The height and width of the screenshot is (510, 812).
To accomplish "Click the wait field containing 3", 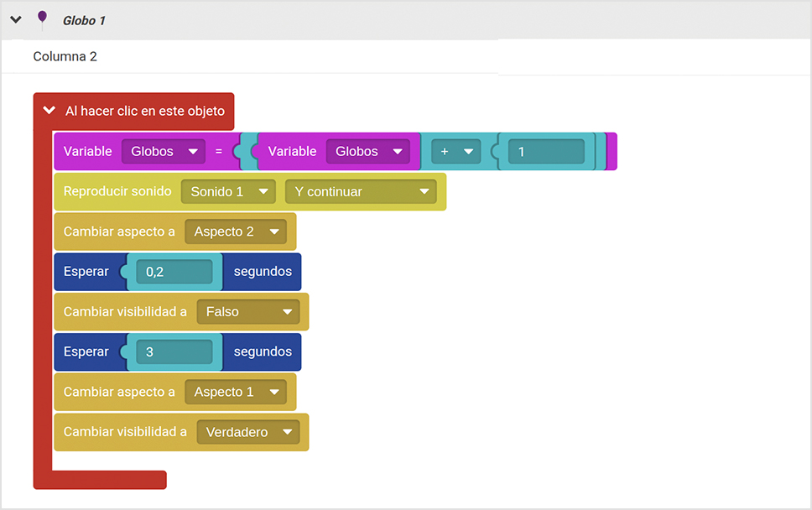I will [174, 352].
